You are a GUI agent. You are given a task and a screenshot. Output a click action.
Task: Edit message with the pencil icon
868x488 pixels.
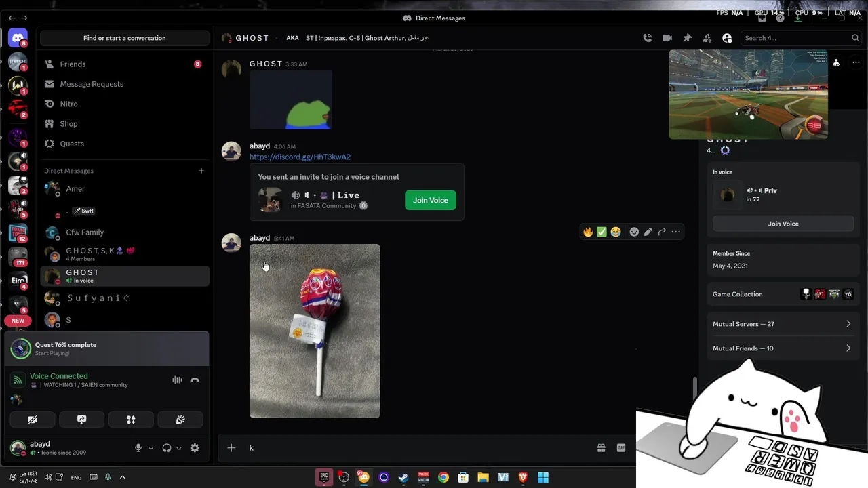[648, 232]
